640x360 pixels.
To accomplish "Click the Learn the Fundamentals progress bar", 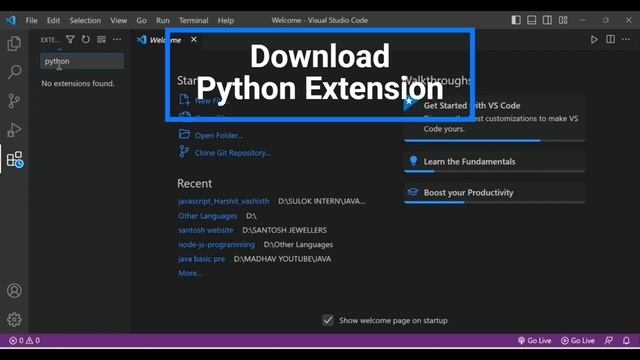I will coord(494,171).
